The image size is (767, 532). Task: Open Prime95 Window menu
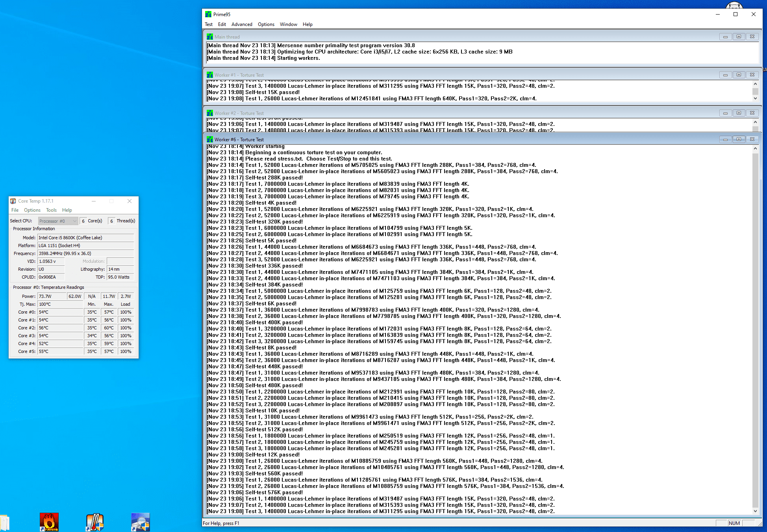(x=288, y=24)
